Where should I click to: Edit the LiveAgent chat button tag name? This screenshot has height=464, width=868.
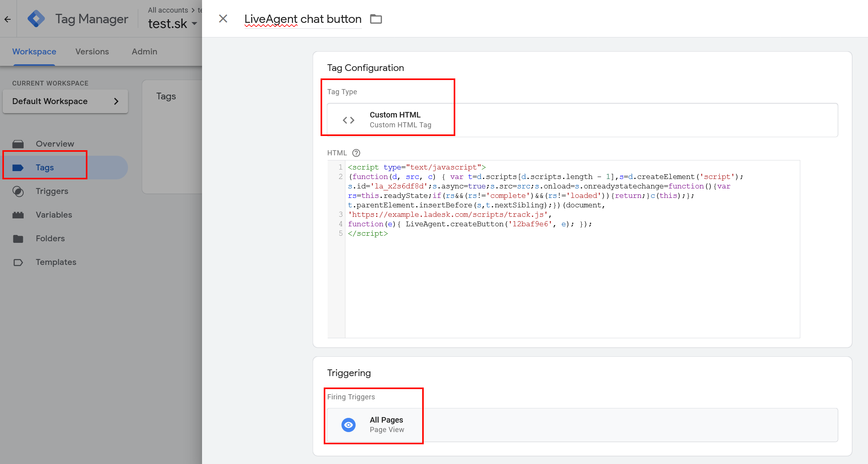[x=302, y=19]
